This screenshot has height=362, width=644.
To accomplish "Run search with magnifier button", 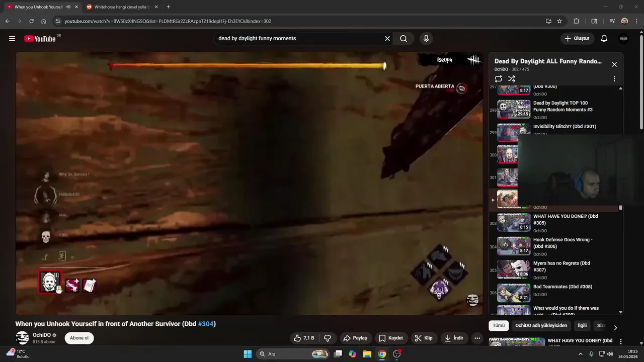I will point(404,38).
